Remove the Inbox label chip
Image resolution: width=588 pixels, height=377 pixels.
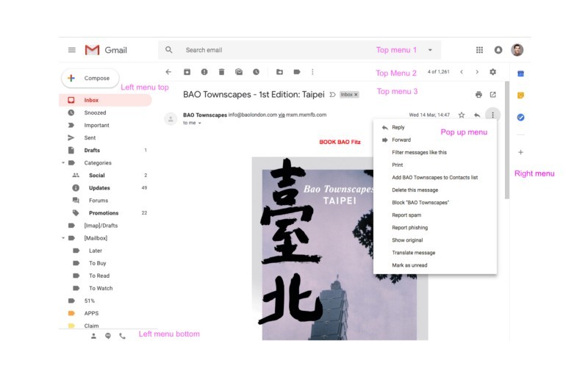pyautogui.click(x=356, y=95)
